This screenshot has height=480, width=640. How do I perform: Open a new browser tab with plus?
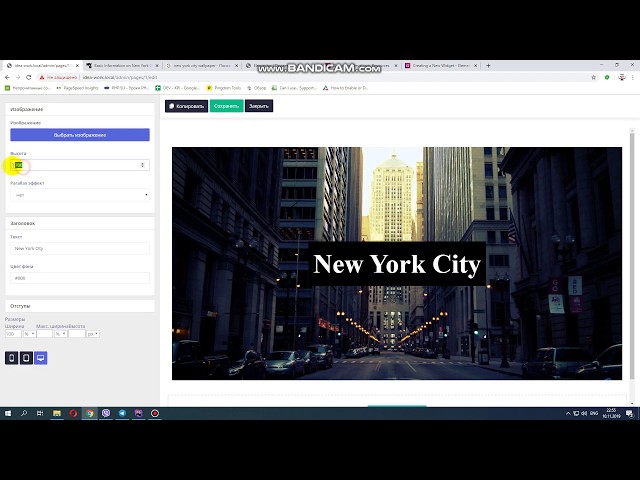coord(488,65)
